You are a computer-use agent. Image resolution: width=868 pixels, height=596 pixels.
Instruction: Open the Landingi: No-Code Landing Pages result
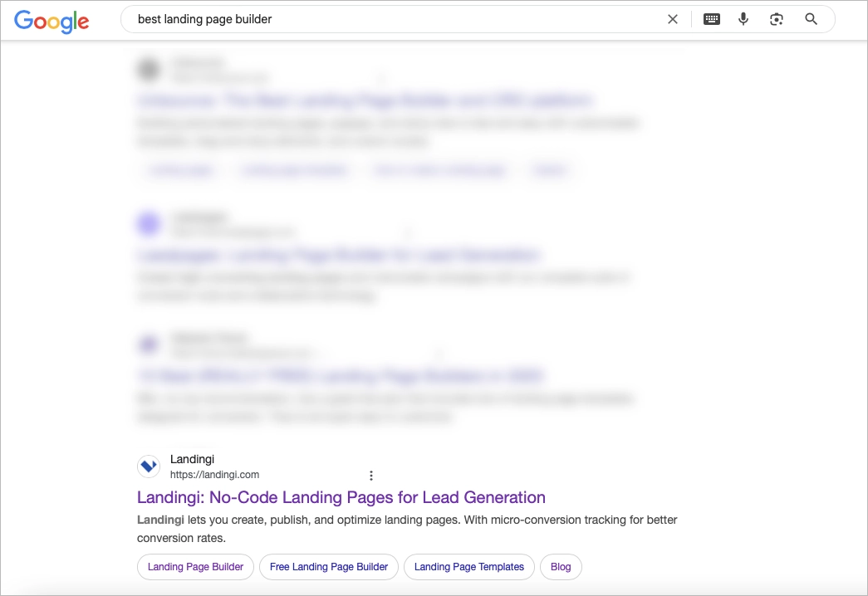point(341,497)
